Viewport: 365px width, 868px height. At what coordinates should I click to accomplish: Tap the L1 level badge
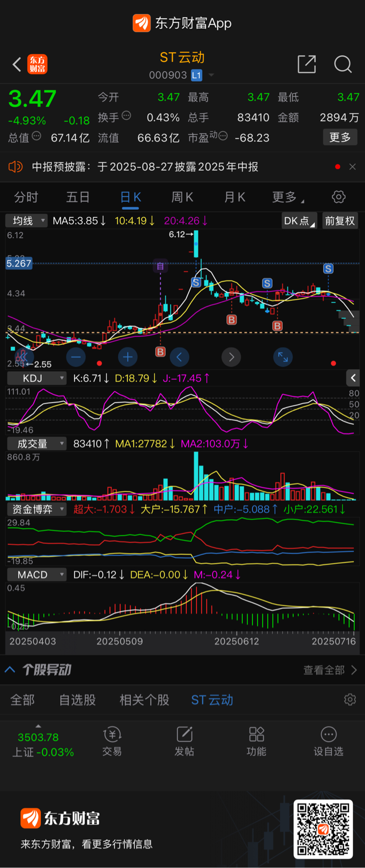click(x=197, y=75)
